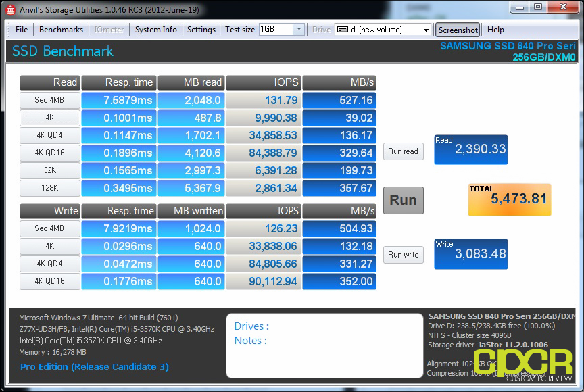Screen dimensions: 584x392
Task: Click the Read Seq 4MB test button
Action: 49,100
